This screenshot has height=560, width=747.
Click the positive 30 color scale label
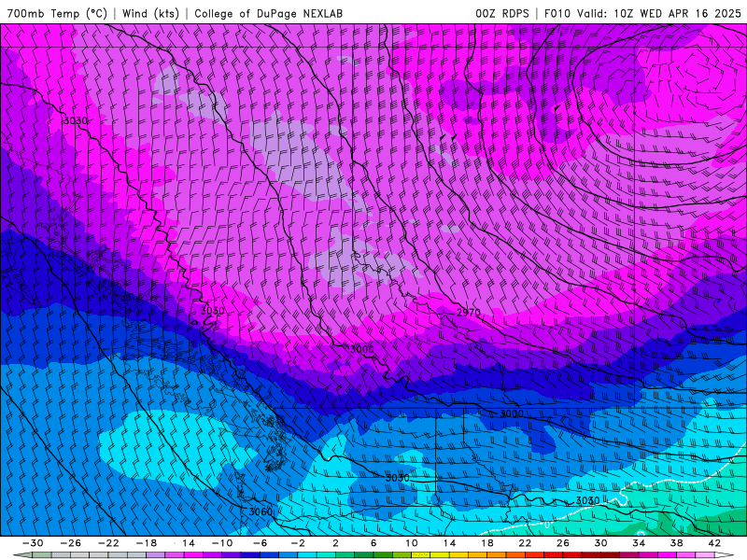(600, 543)
